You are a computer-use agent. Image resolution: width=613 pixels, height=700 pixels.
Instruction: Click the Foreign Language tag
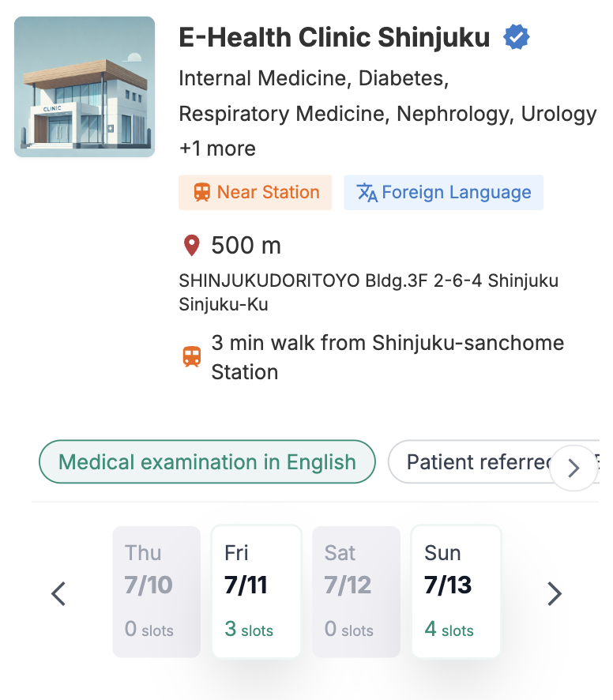pyautogui.click(x=443, y=193)
